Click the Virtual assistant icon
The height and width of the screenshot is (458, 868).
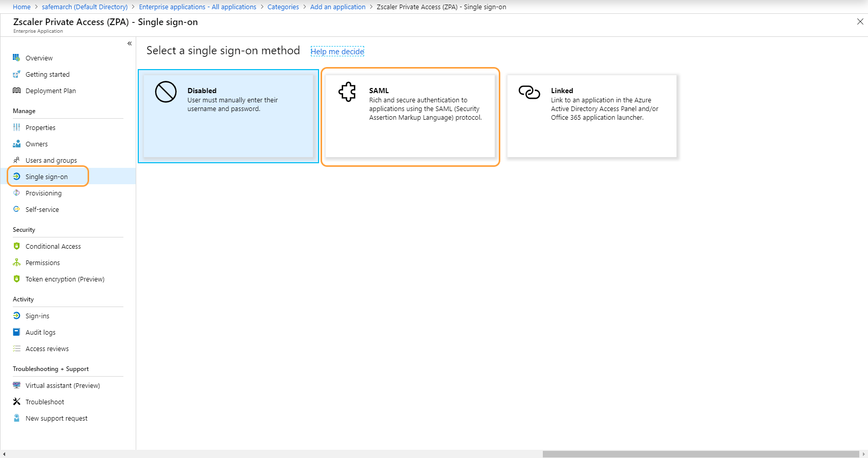coord(16,385)
